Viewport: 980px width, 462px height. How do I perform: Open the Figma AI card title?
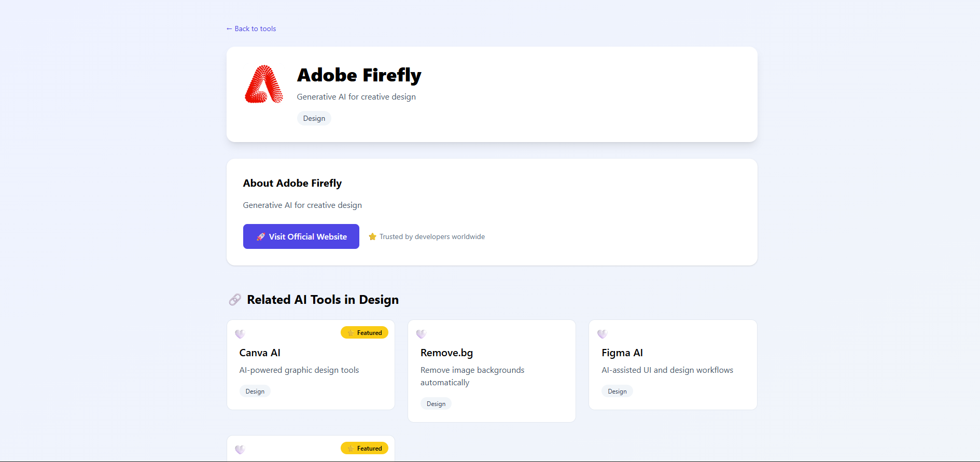[x=622, y=353]
